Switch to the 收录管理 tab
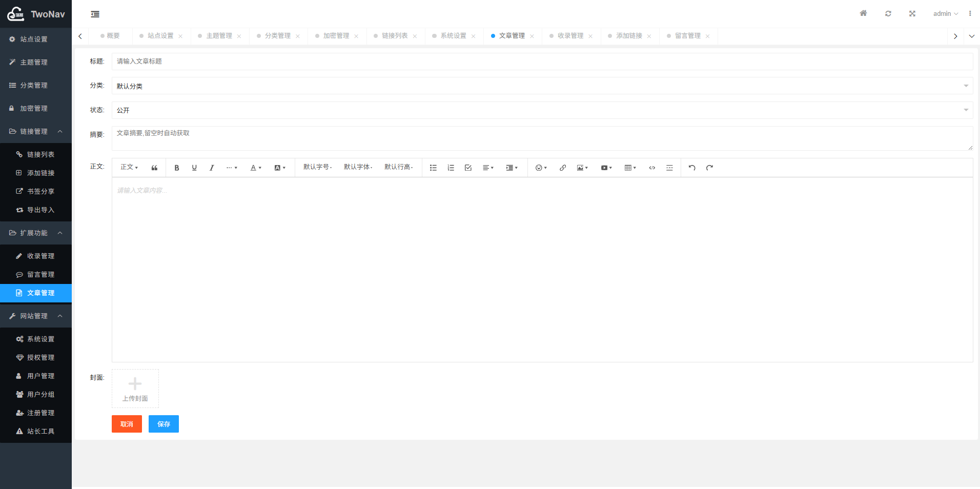 point(570,36)
